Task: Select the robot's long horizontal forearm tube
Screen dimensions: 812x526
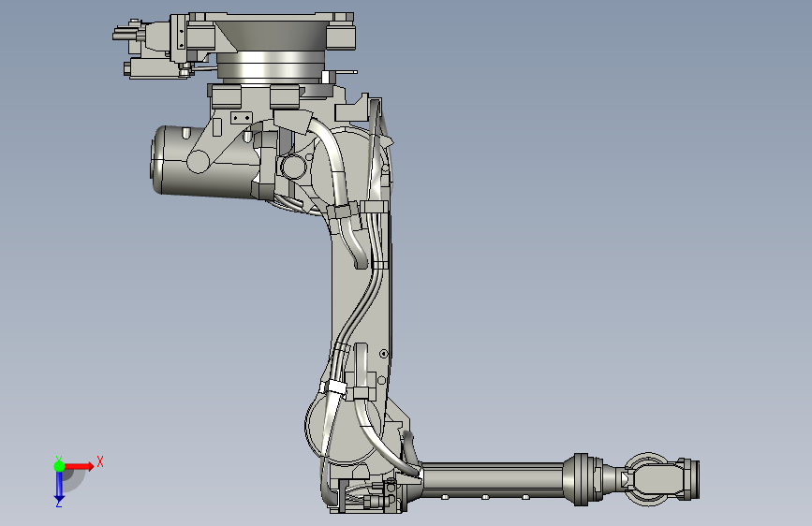Action: (x=493, y=480)
